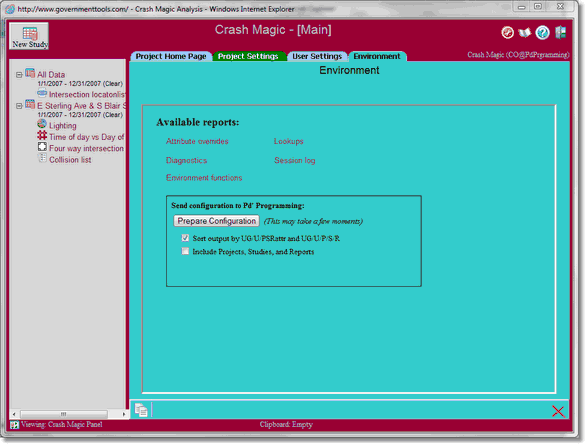The height and width of the screenshot is (445, 586).
Task: Collapse the All Data tree node
Action: [x=19, y=75]
